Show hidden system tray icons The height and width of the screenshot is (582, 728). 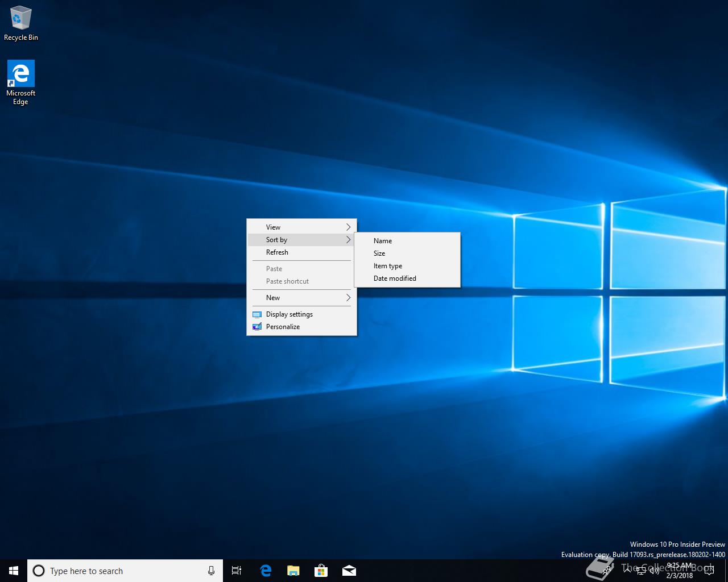pos(627,570)
